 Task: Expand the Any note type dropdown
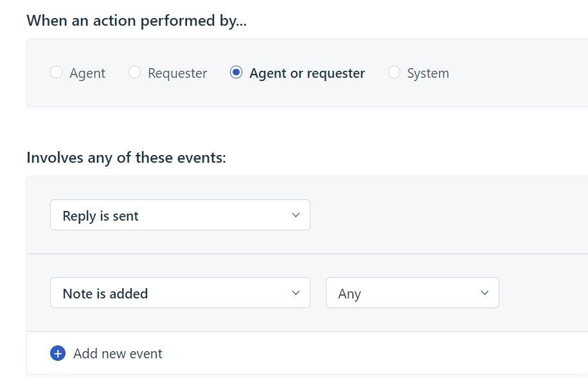(x=412, y=293)
